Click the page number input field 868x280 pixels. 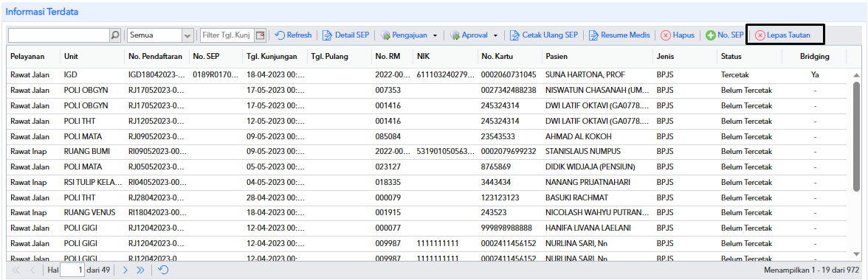(x=72, y=270)
